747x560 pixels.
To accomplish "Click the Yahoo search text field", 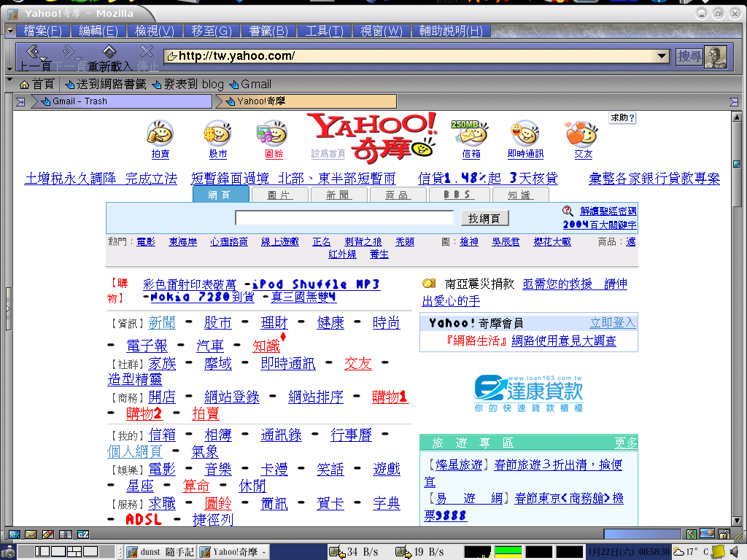I will pyautogui.click(x=344, y=218).
